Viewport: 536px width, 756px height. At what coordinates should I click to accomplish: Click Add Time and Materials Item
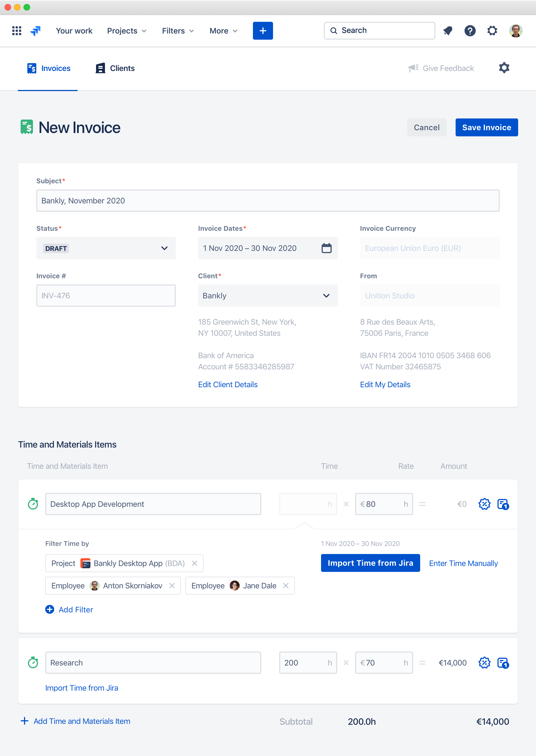(x=75, y=721)
